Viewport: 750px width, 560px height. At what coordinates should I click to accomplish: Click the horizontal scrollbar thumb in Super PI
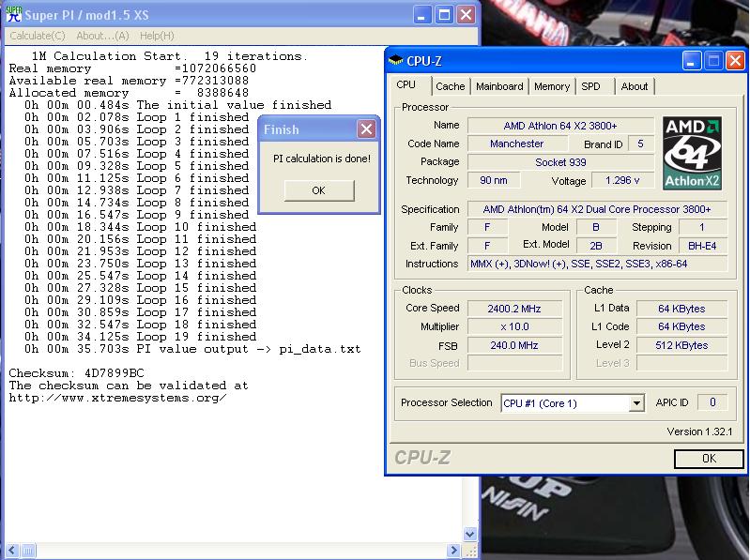click(28, 551)
